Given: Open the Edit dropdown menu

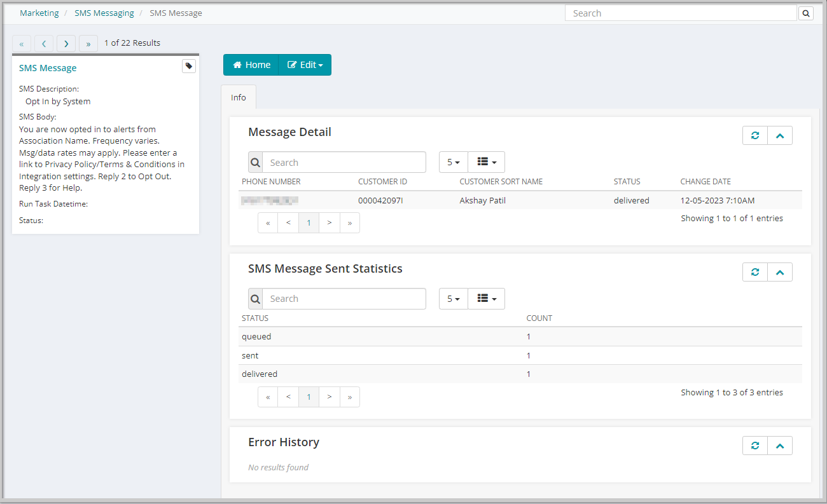Looking at the screenshot, I should (304, 64).
